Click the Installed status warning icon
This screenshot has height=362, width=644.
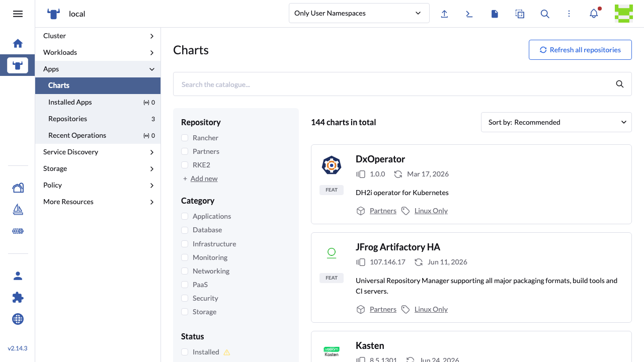(x=226, y=352)
